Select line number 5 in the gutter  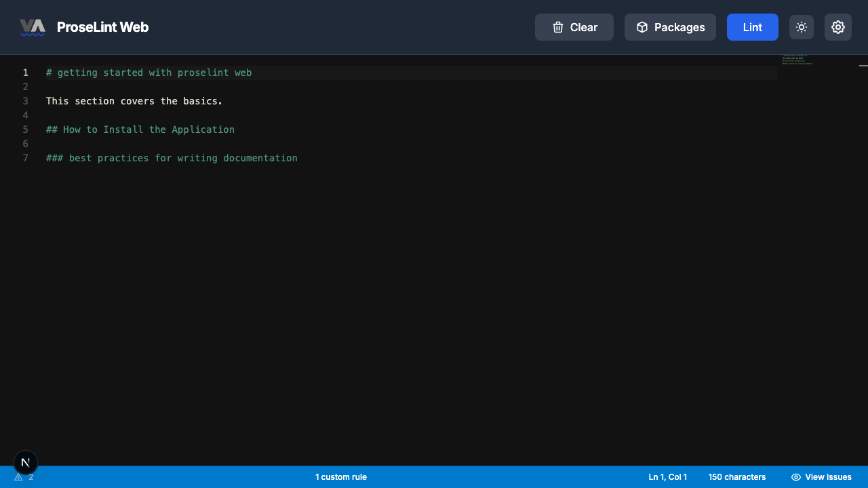tap(25, 129)
